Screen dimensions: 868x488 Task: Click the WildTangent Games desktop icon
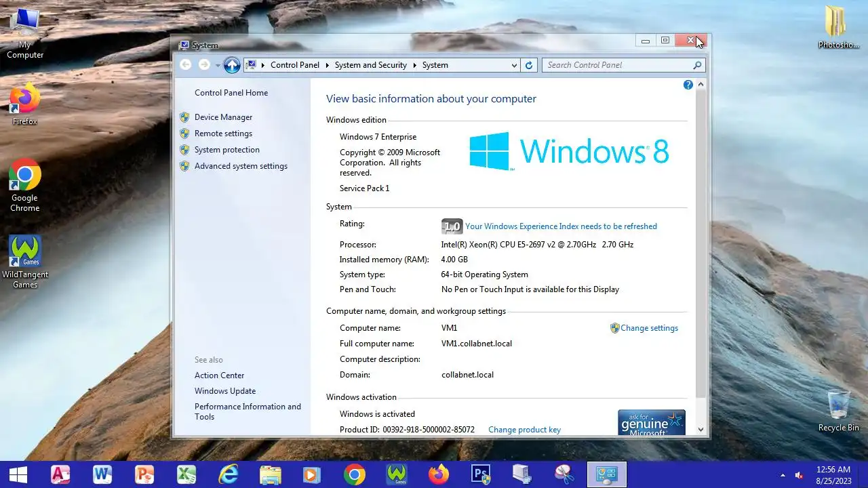click(x=25, y=262)
